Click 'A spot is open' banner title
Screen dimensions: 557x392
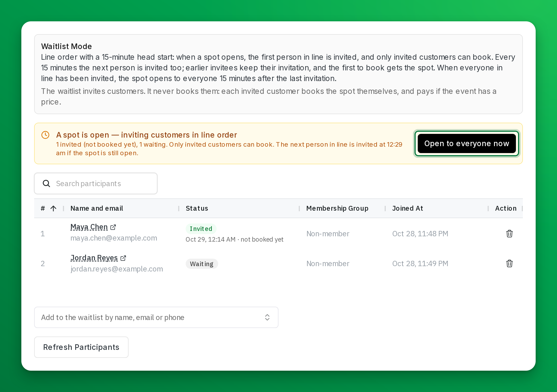(146, 135)
